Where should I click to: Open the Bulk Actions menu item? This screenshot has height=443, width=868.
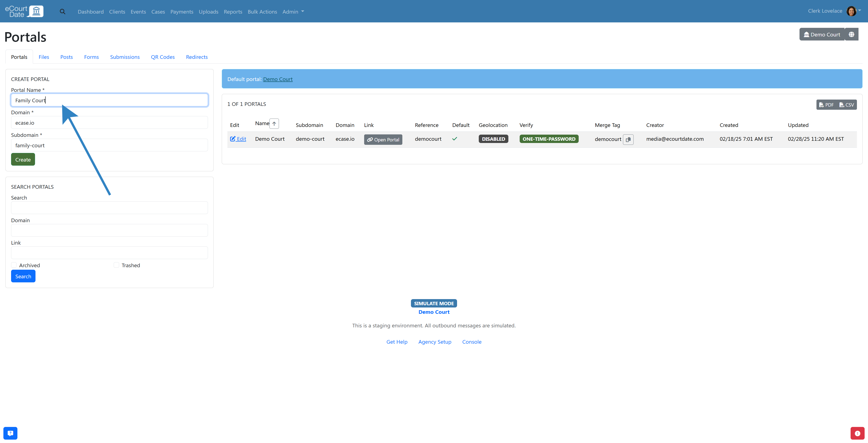coord(262,12)
